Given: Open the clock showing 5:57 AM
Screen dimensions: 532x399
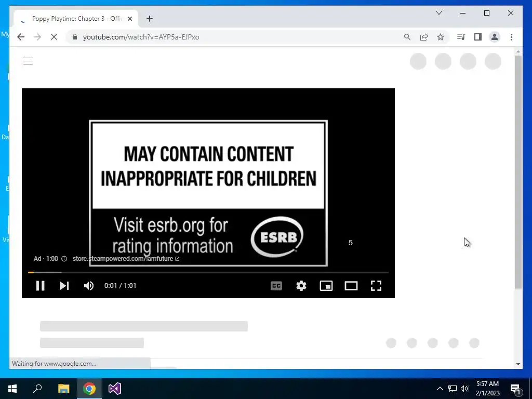Looking at the screenshot, I should pyautogui.click(x=487, y=389).
